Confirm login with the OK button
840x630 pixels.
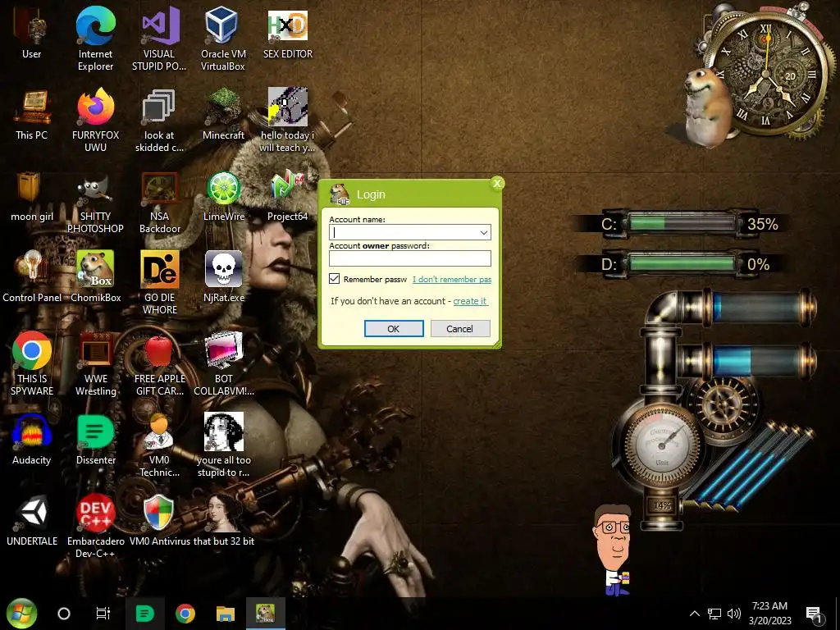click(x=394, y=328)
